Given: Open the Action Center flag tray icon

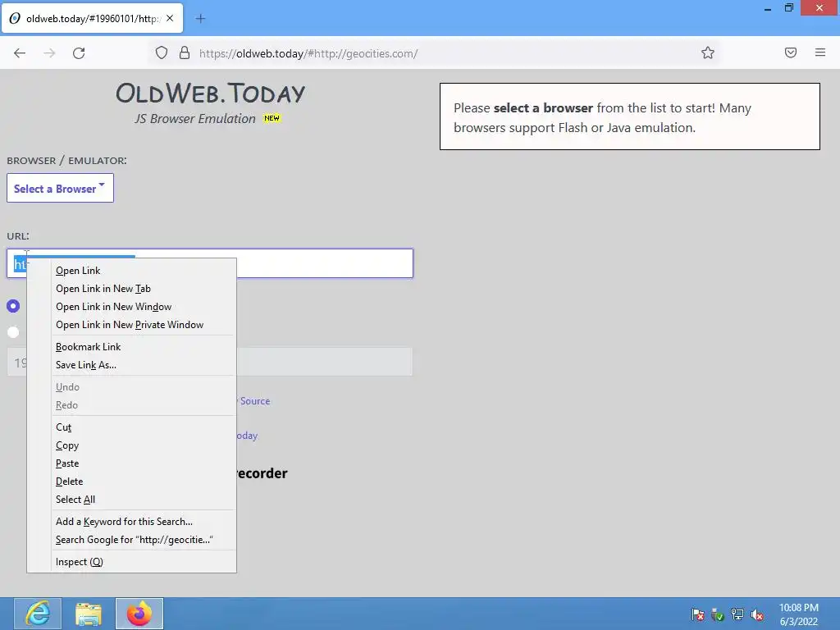Looking at the screenshot, I should pyautogui.click(x=698, y=614).
